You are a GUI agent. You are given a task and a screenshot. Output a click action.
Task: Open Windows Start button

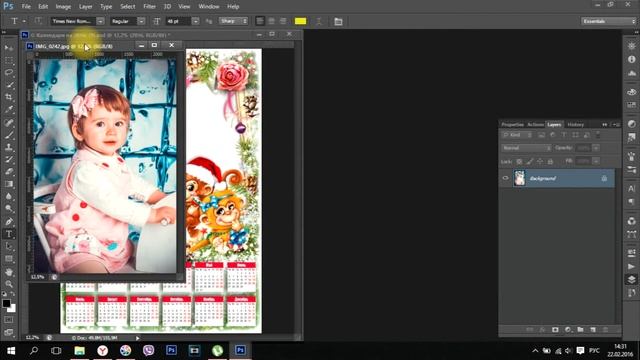(x=11, y=351)
